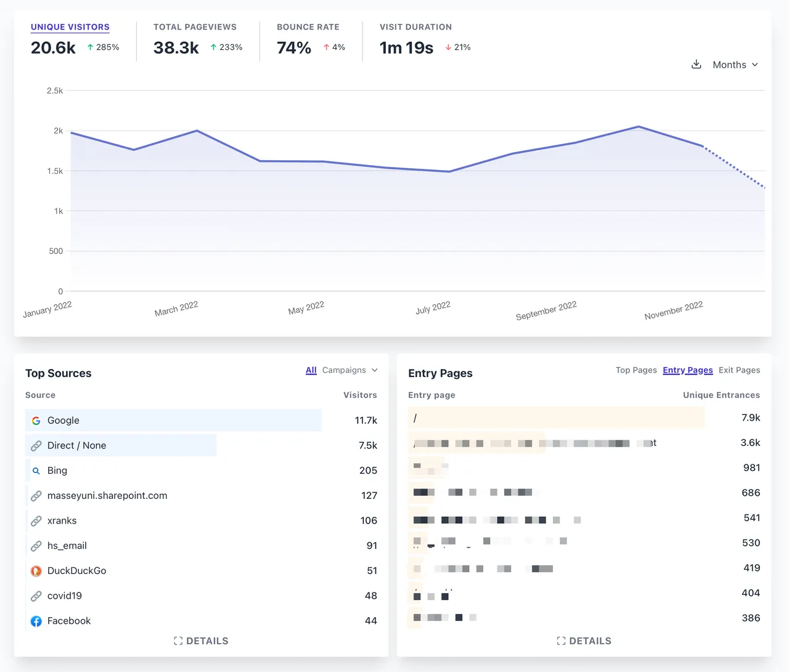Click the expand icon beside Entry Pages DETAILS

point(561,641)
